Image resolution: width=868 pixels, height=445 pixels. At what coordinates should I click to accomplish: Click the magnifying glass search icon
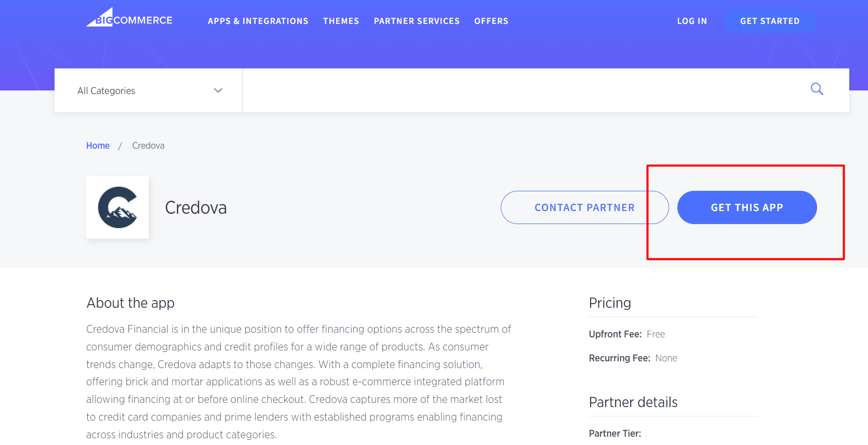point(817,89)
